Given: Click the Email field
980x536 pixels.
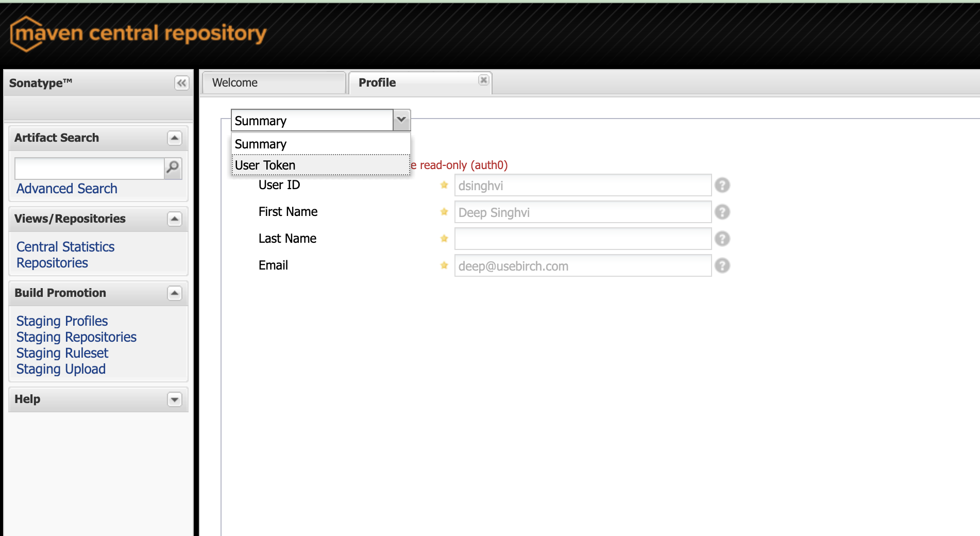Looking at the screenshot, I should click(x=583, y=266).
